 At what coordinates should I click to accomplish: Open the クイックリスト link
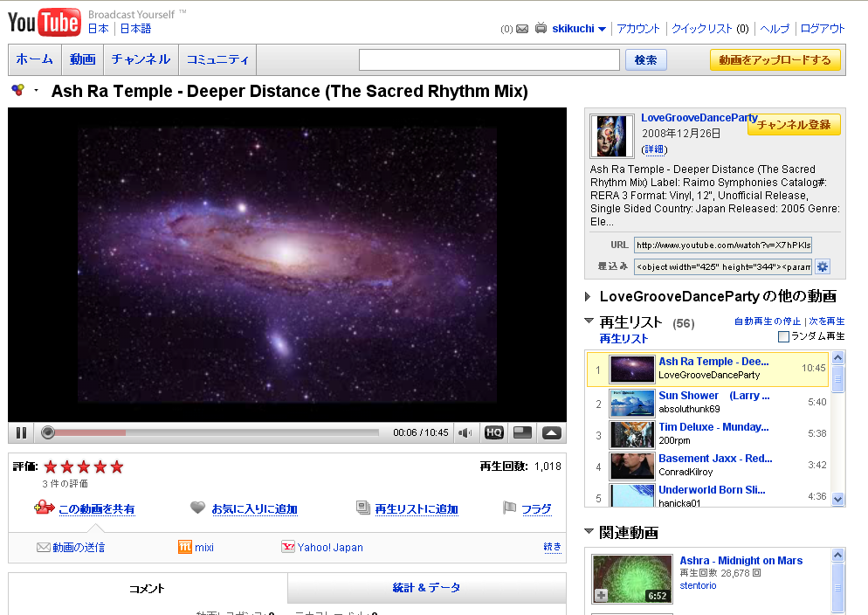coord(702,29)
